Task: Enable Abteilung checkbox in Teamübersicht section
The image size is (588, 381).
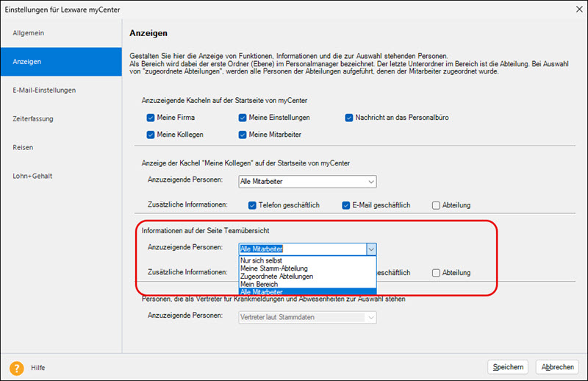Action: coord(437,273)
